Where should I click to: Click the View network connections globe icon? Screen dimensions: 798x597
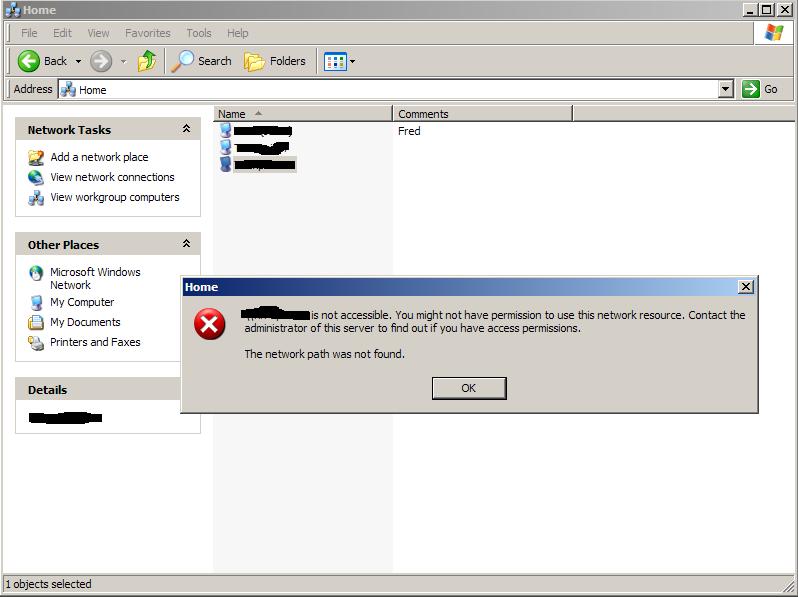36,177
